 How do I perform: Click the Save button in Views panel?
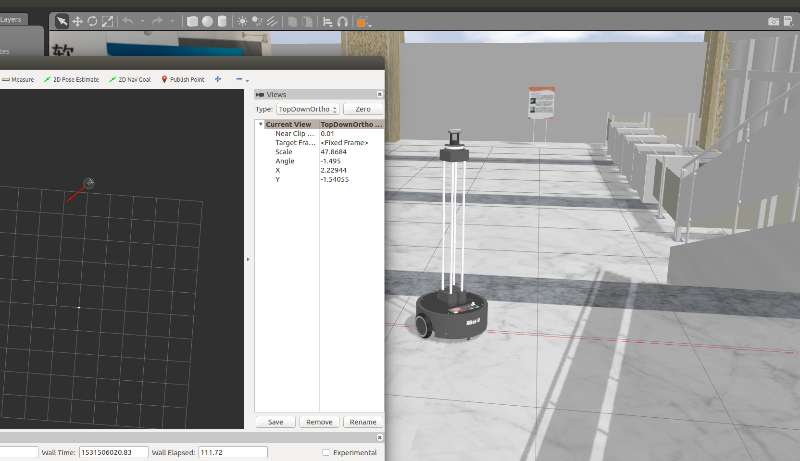pyautogui.click(x=276, y=422)
